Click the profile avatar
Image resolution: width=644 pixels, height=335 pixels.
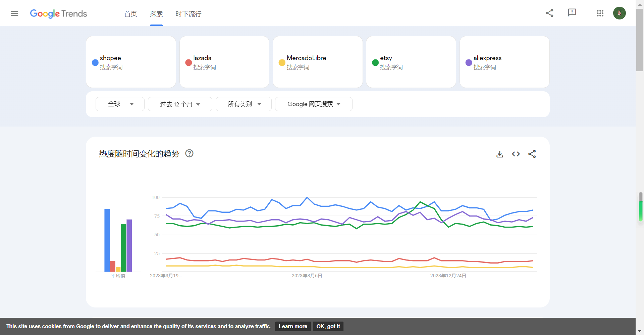[620, 13]
